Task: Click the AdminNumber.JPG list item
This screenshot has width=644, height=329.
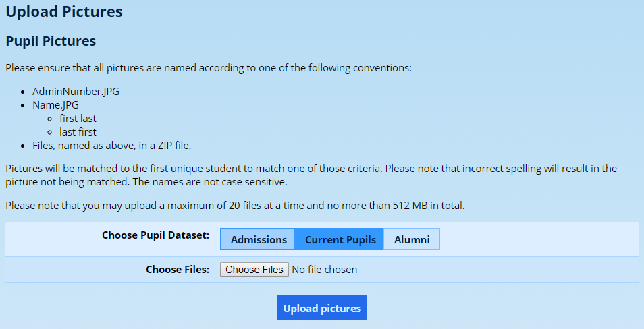Action: click(76, 92)
